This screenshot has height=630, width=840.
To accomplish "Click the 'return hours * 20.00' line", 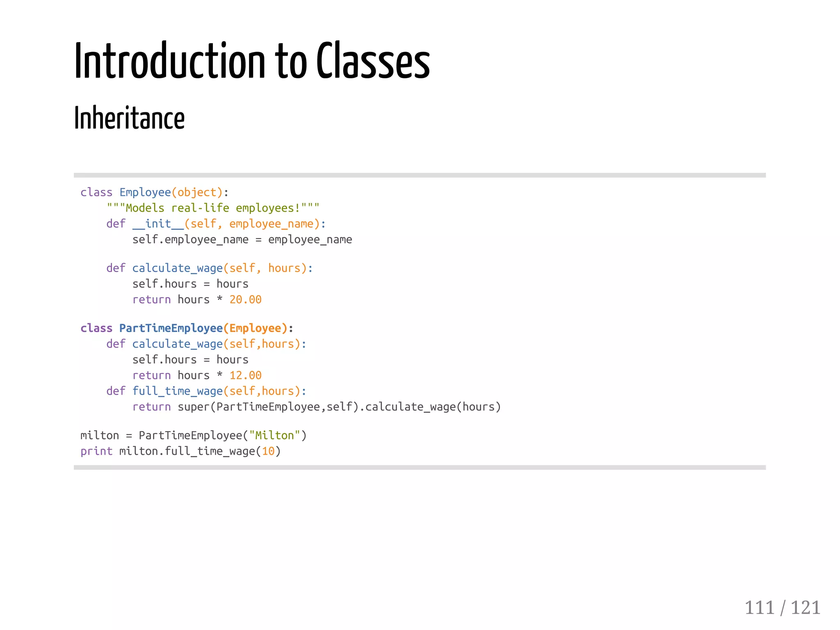I will point(196,300).
